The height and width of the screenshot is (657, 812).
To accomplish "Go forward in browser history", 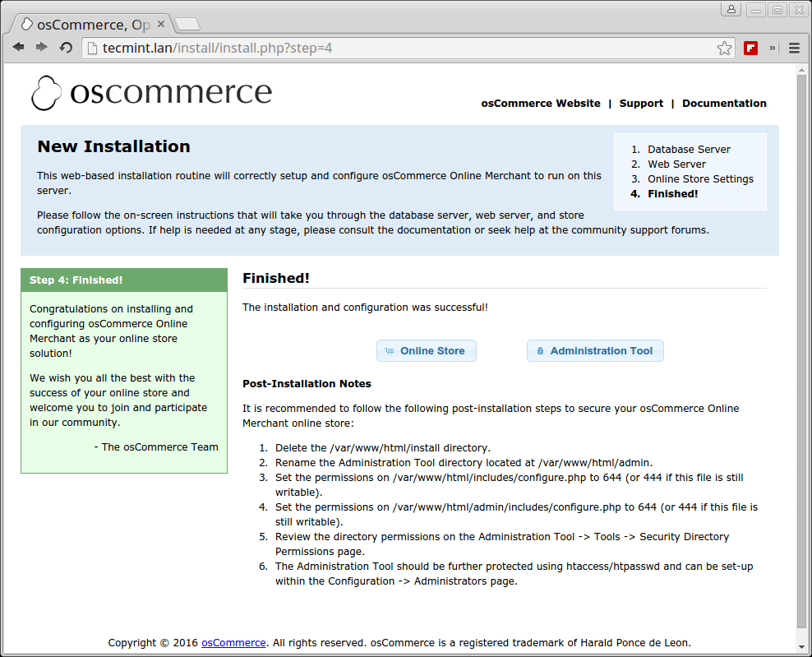I will coord(41,48).
